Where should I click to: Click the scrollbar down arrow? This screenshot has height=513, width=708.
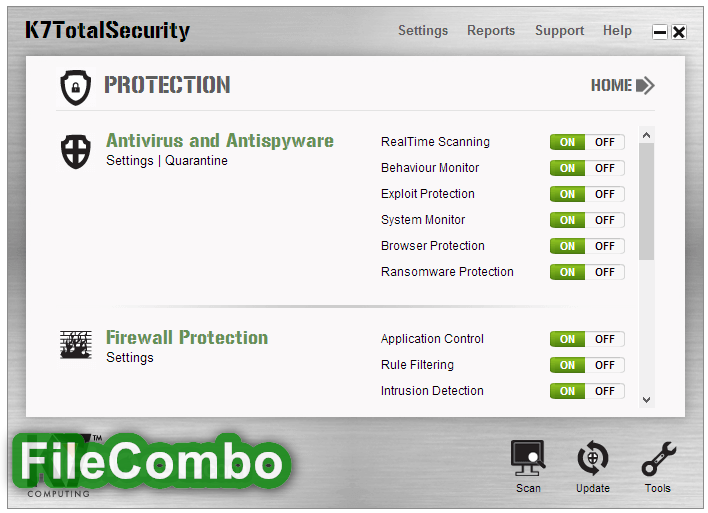pyautogui.click(x=647, y=400)
